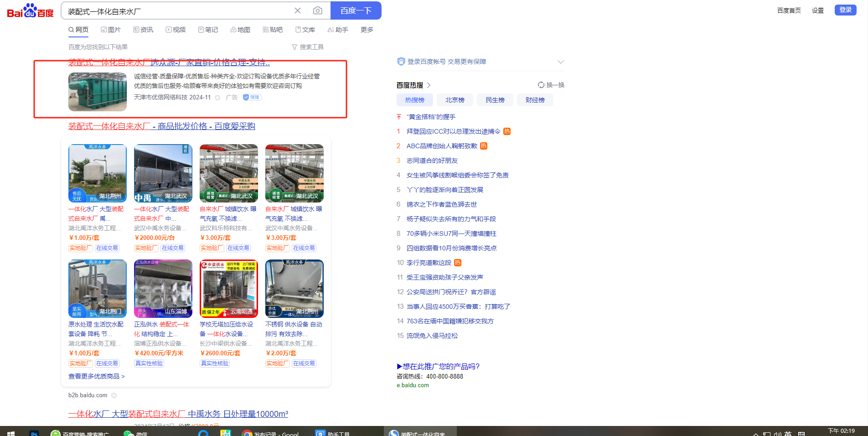The image size is (868, 436).
Task: Open 装配式一体化自来水厂 百度爱采购 result title
Action: [162, 126]
